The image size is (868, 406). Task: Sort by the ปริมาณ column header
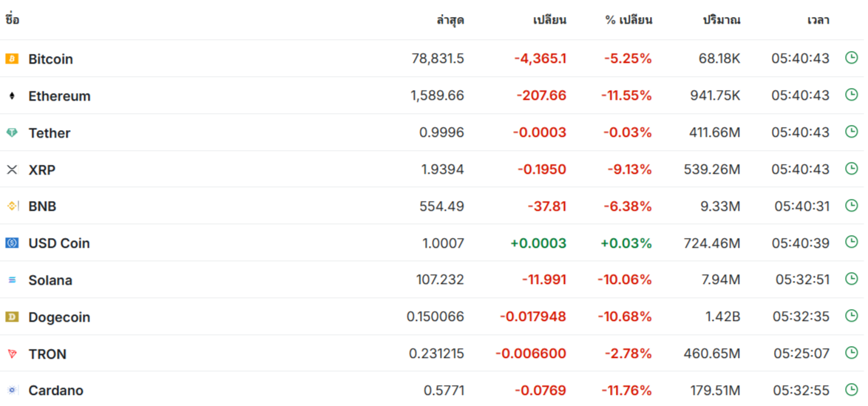[722, 21]
